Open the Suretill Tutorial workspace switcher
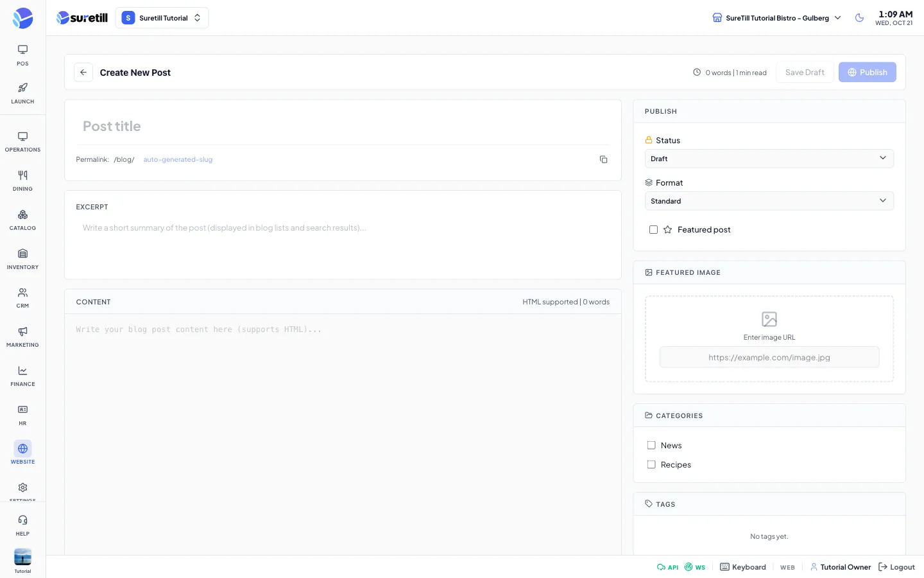Viewport: 924px width, 578px height. click(x=162, y=18)
